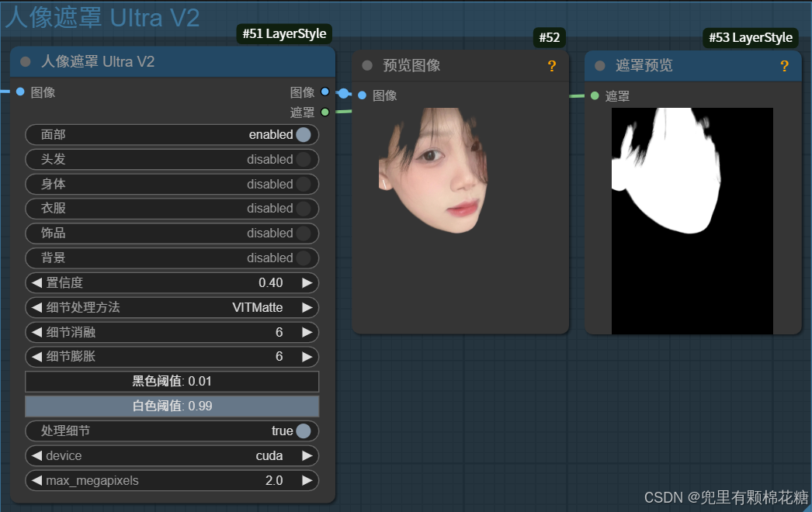Click the 人像遮罩 Ultra V2 group title

point(102,17)
